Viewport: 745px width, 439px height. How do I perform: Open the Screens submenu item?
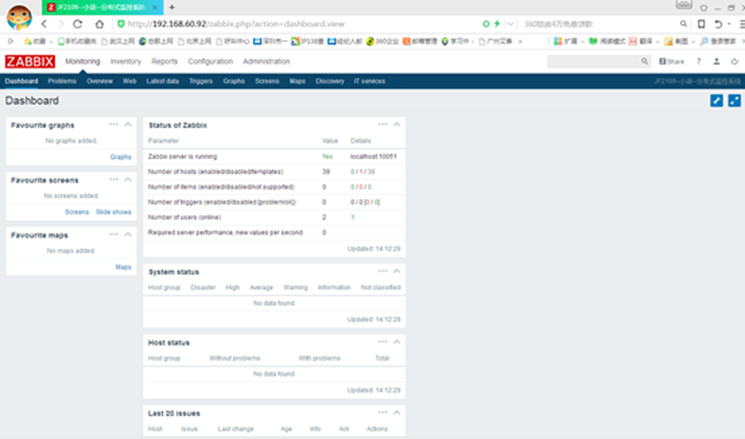click(x=267, y=81)
